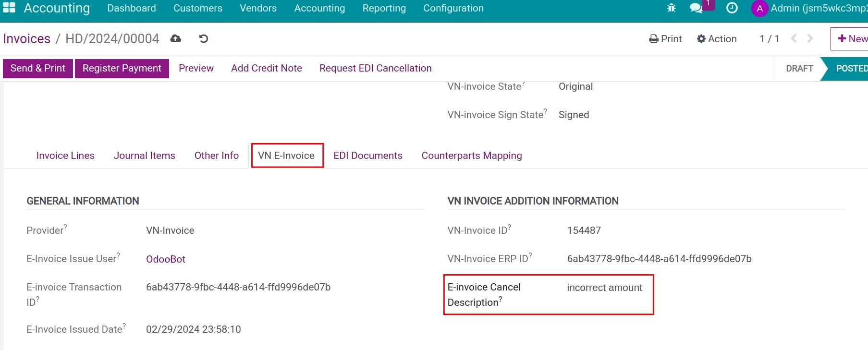Click the discard changes undo icon
This screenshot has width=868, height=350.
tap(204, 39)
